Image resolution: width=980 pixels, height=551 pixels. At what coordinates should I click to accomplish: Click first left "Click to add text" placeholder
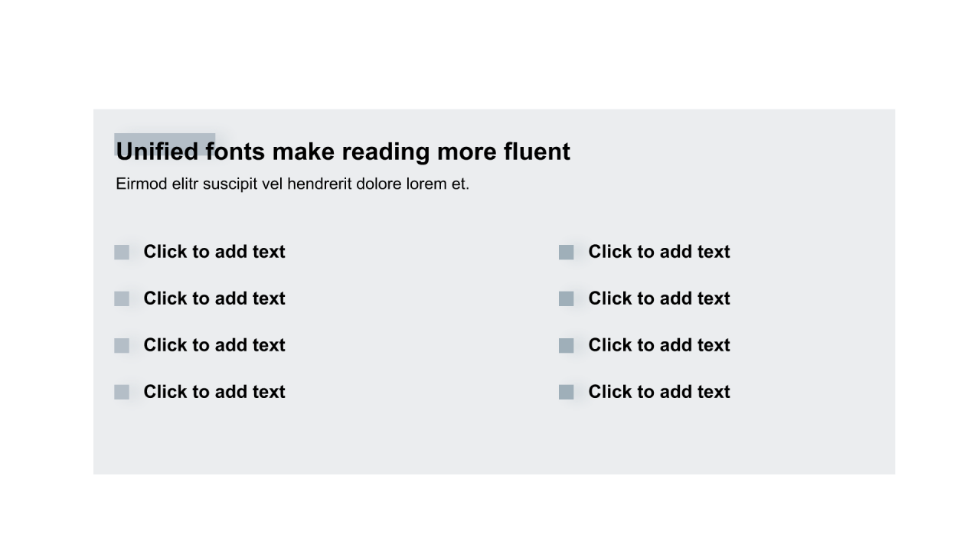click(x=214, y=252)
